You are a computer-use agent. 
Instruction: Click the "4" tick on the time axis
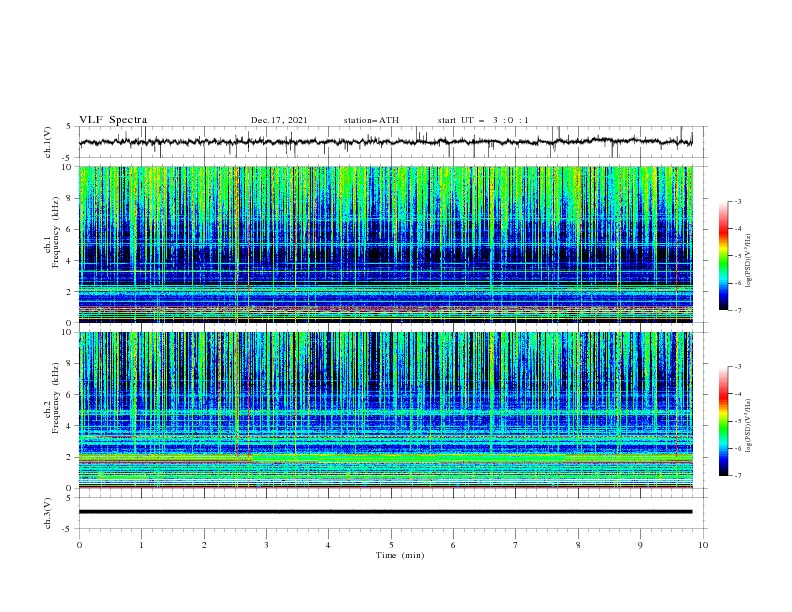tap(328, 545)
